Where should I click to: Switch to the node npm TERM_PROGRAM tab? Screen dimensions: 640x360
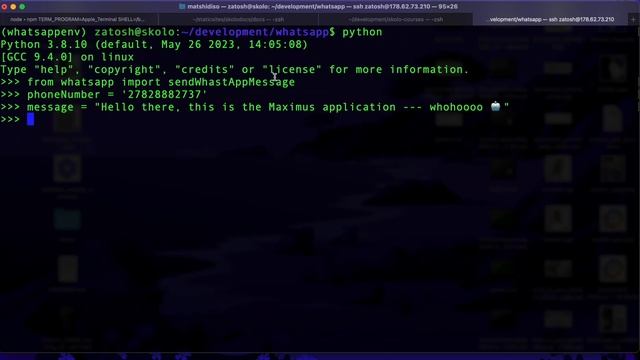click(x=78, y=19)
